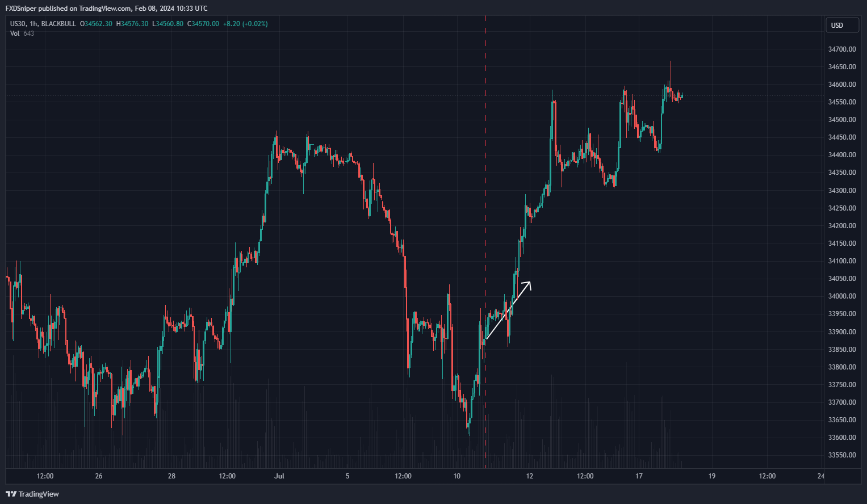Screen dimensions: 867x504
Task: Click the 28 date label on time axis
Action: (171, 476)
